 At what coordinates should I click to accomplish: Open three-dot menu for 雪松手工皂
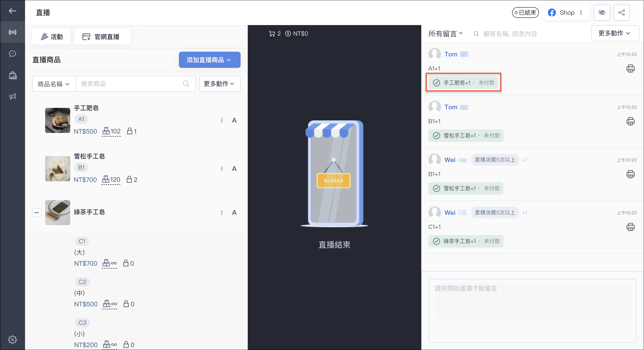[x=222, y=169]
